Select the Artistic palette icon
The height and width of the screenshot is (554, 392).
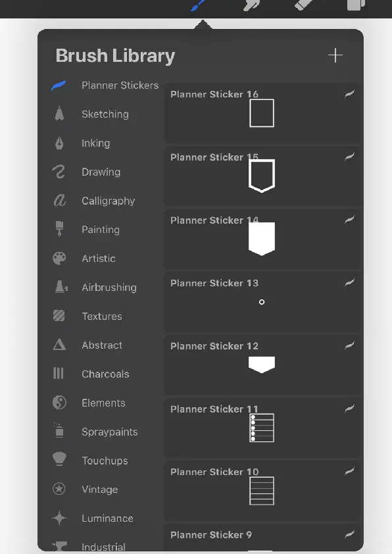tap(59, 259)
